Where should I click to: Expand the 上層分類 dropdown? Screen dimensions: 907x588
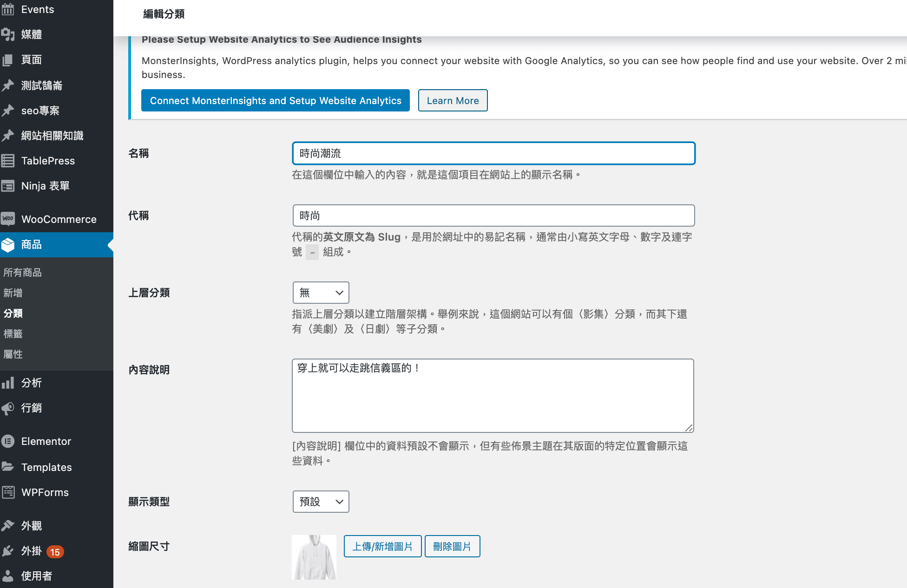pos(321,293)
